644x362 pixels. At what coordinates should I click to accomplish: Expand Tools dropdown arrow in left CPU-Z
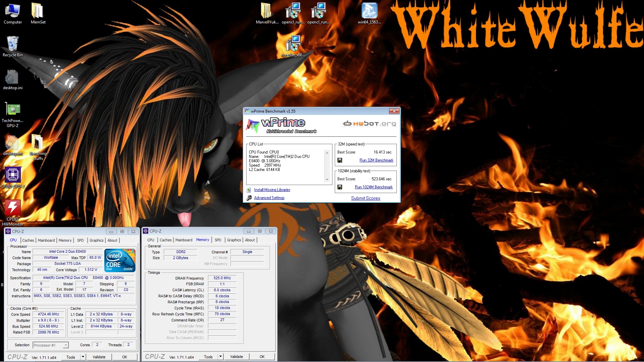pos(83,357)
